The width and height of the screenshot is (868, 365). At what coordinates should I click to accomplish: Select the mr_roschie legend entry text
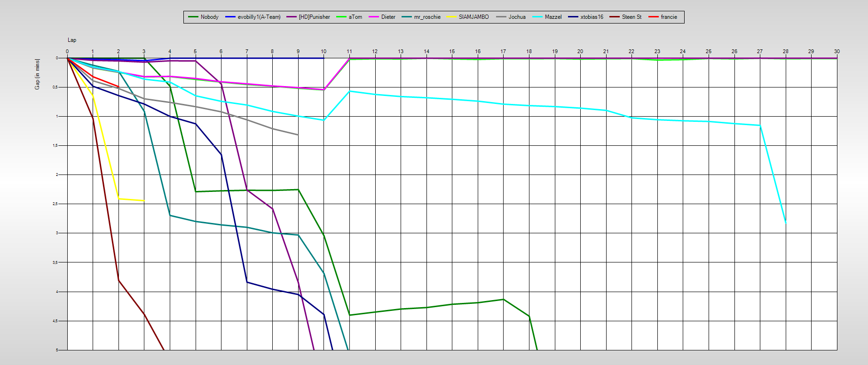[427, 17]
